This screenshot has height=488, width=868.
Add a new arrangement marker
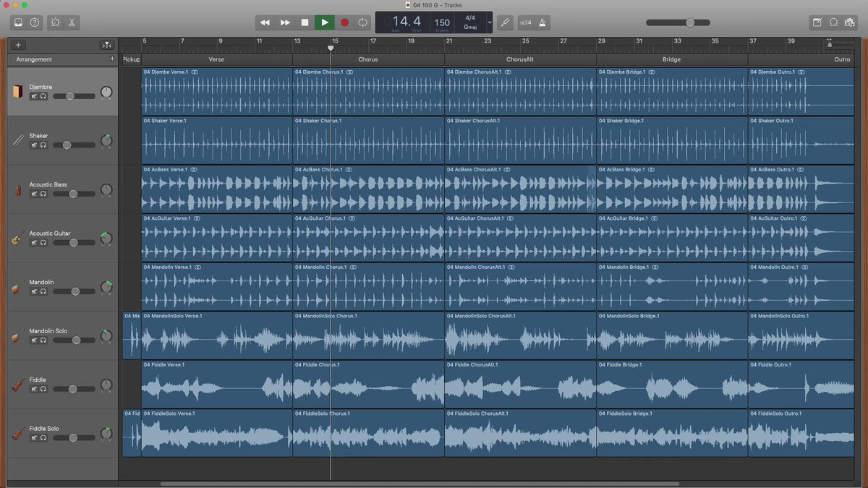point(111,59)
